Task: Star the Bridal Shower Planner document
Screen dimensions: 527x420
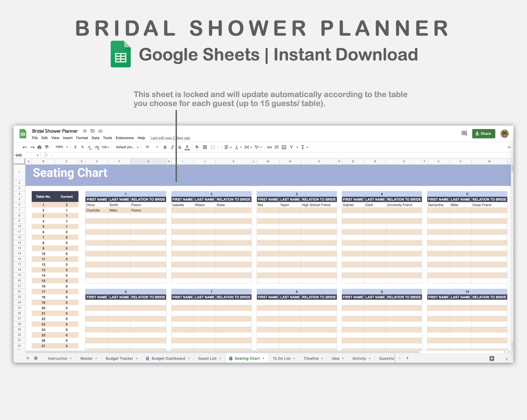Action: click(x=85, y=131)
